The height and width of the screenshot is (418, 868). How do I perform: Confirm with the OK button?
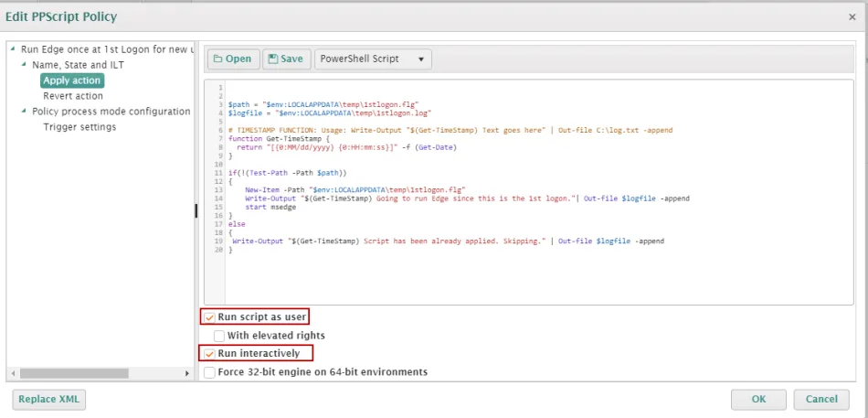pos(758,399)
